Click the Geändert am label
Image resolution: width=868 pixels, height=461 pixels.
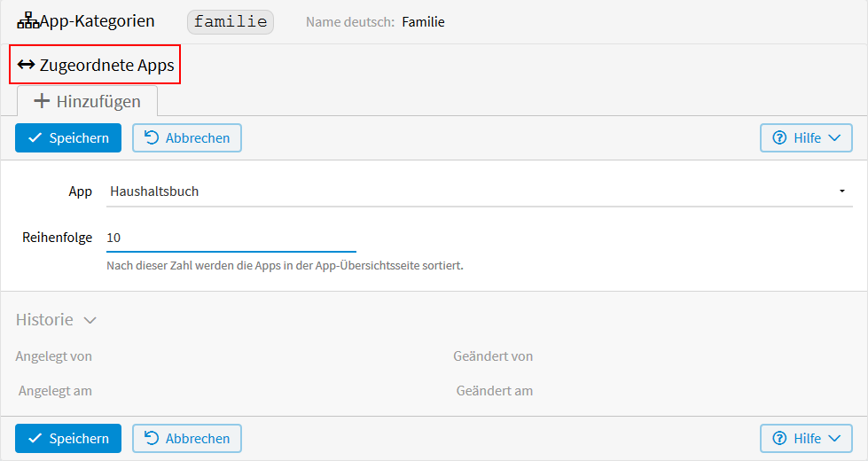(495, 391)
